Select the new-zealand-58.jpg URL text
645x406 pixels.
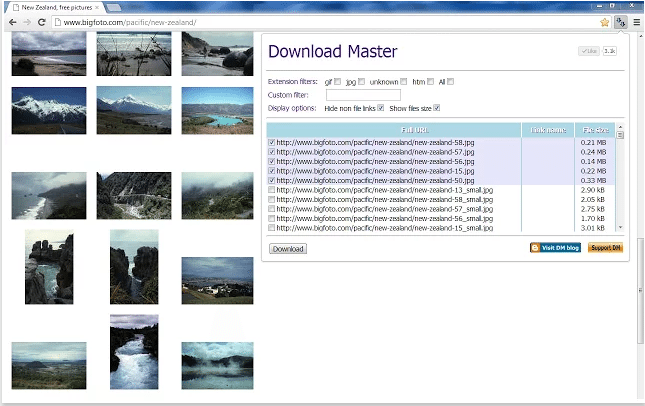(375, 142)
